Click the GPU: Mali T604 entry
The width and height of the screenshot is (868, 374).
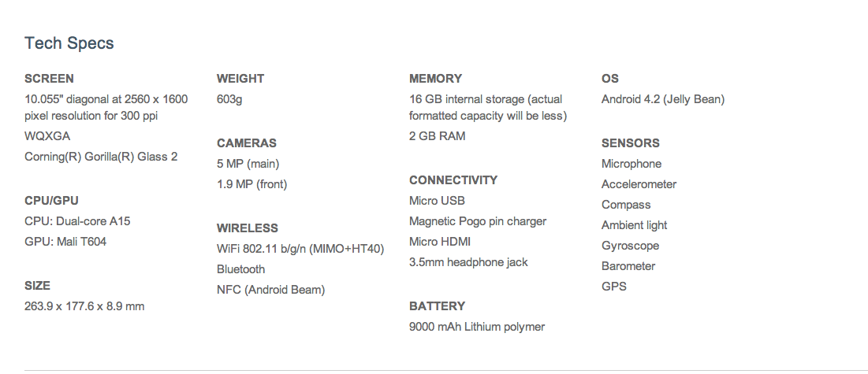[x=65, y=242]
